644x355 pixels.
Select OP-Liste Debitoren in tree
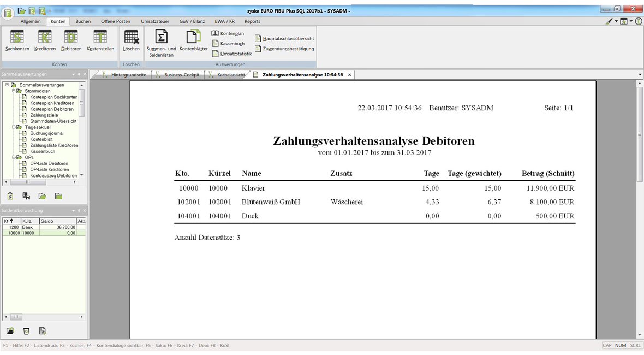click(49, 163)
